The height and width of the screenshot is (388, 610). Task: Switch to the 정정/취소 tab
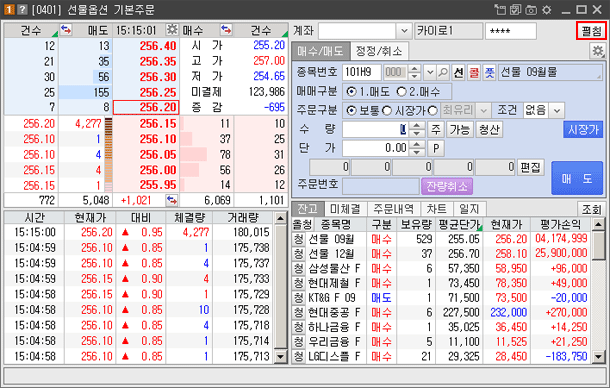379,51
